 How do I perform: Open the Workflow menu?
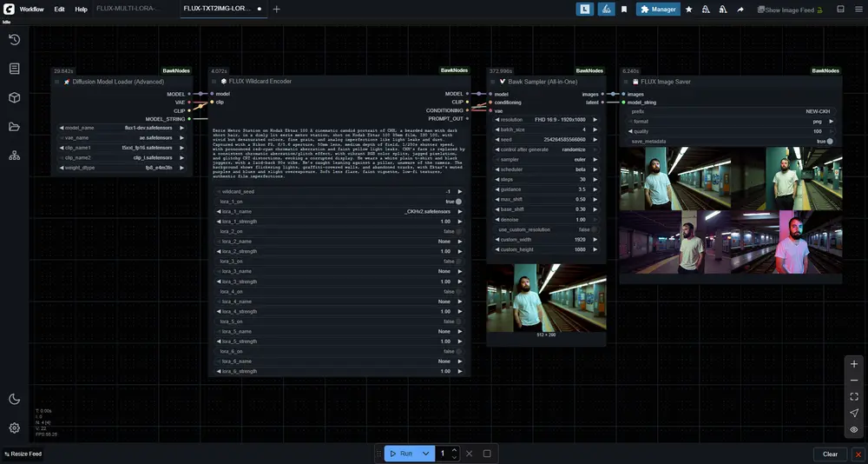click(31, 9)
